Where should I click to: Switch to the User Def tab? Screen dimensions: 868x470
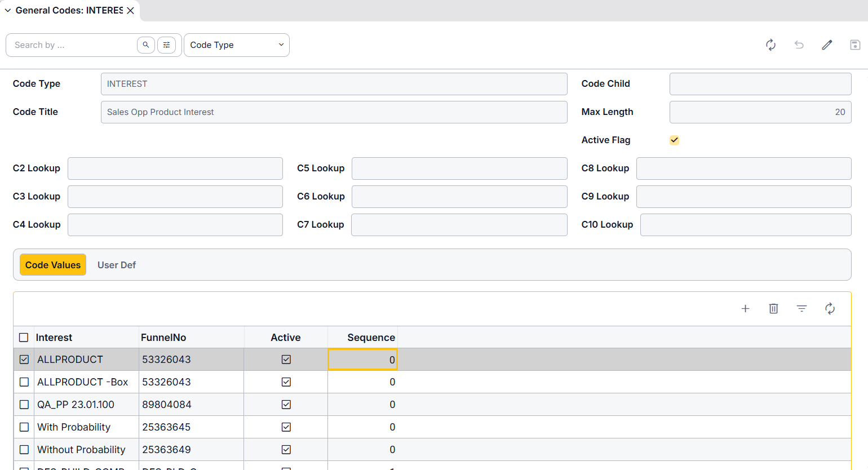coord(117,265)
